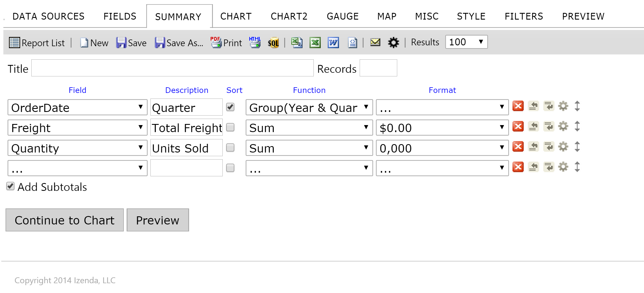The height and width of the screenshot is (293, 644).
Task: Insert row above OrderDate row
Action: pyautogui.click(x=533, y=106)
